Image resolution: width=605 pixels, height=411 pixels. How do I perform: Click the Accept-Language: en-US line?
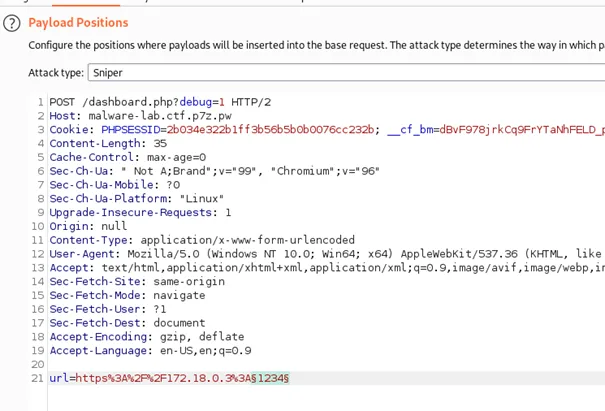coord(150,351)
